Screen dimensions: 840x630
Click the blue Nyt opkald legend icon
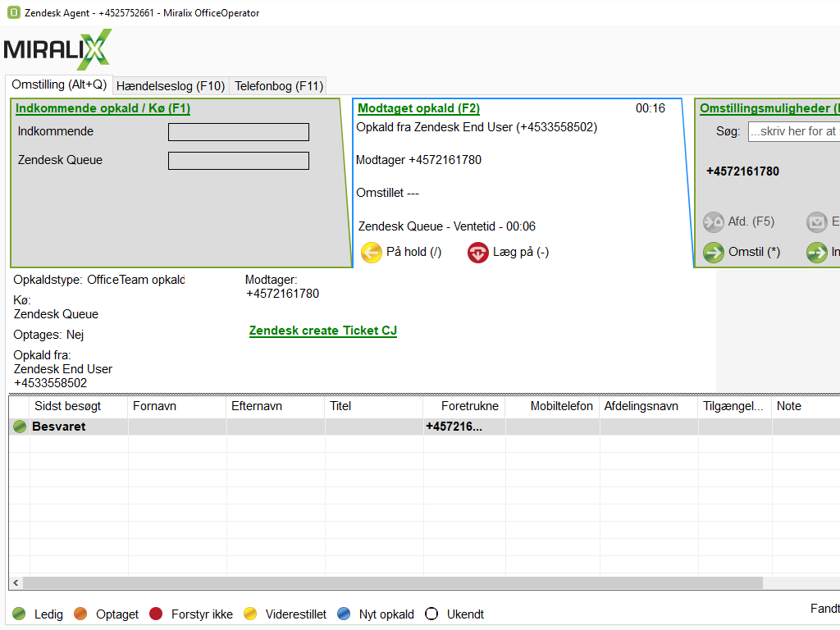345,614
